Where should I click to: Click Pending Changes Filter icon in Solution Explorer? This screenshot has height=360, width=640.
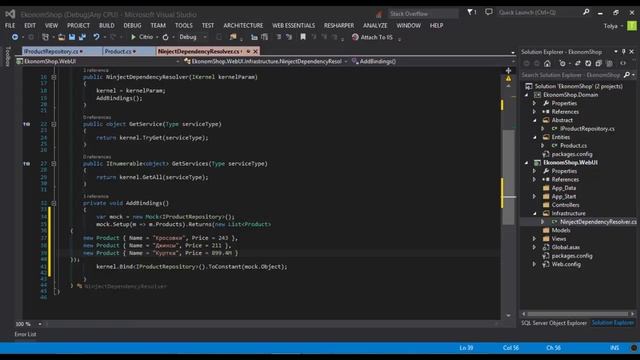pos(563,63)
